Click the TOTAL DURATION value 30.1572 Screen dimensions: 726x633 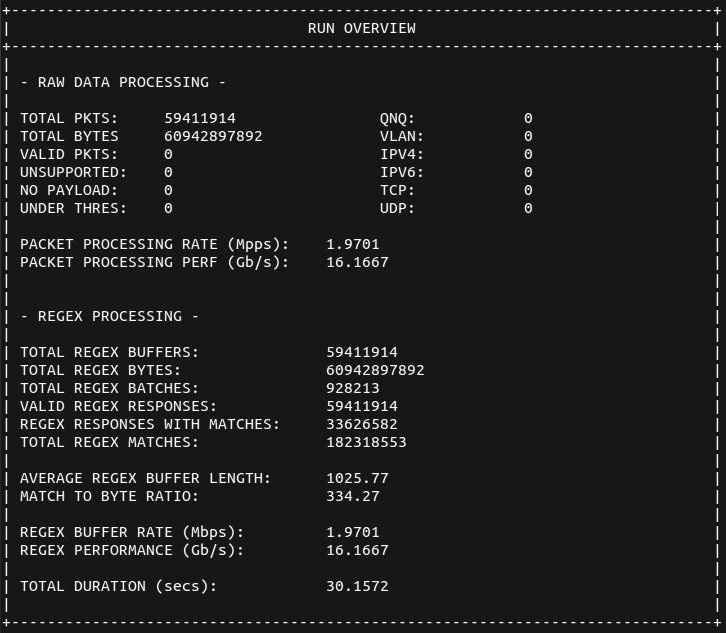point(357,586)
